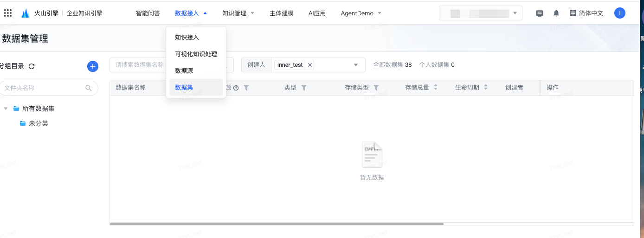Sort by 存储总量 column
644x238 pixels.
[436, 88]
